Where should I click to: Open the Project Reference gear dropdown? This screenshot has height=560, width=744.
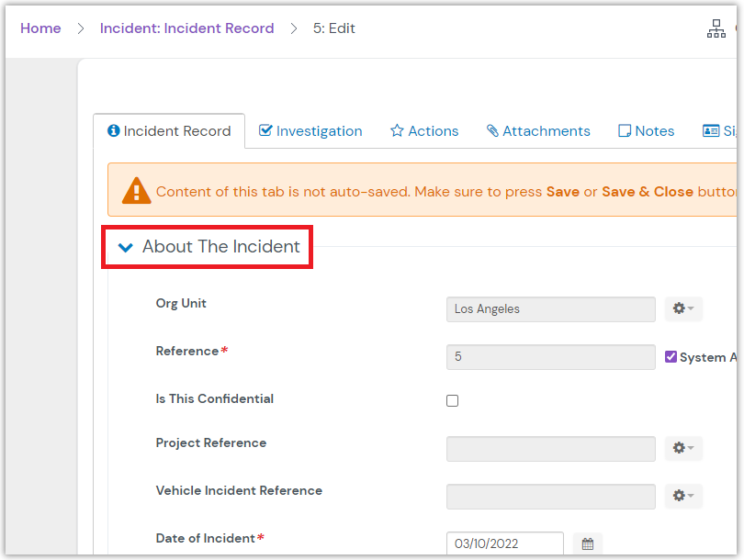point(682,448)
